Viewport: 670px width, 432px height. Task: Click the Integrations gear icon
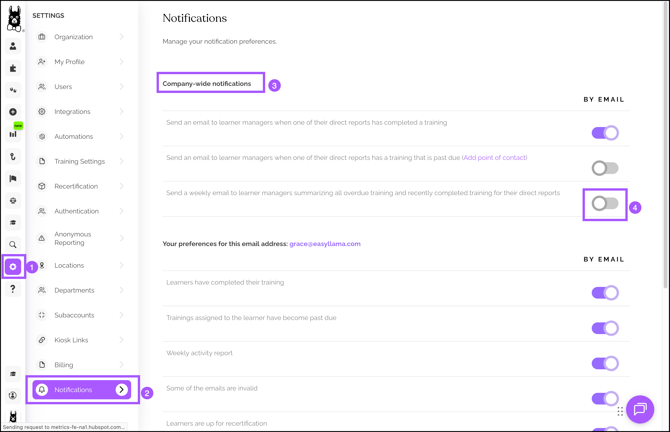tap(42, 112)
